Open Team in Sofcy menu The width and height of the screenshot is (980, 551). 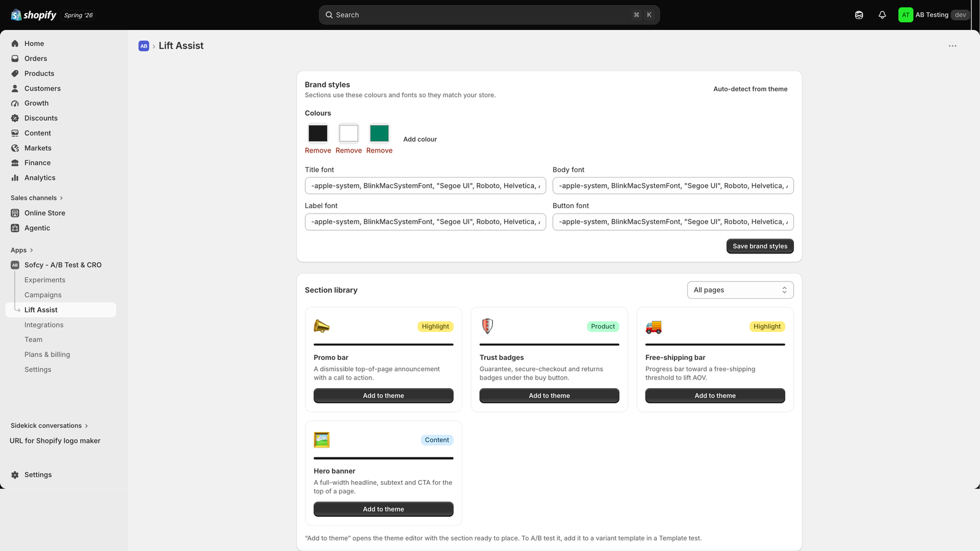(34, 340)
